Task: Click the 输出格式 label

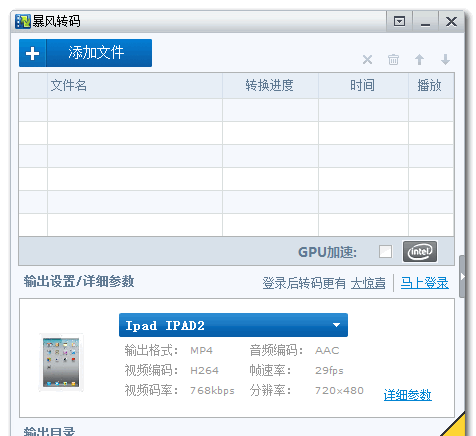Action: tap(152, 351)
